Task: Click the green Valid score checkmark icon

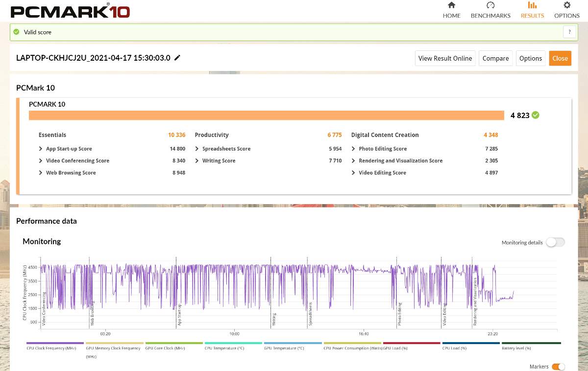Action: click(16, 32)
